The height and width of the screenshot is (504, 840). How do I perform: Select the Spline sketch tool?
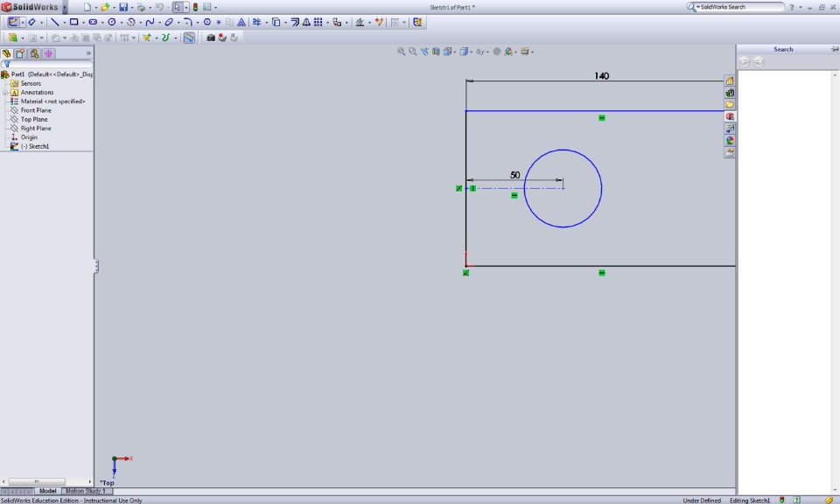[x=150, y=22]
